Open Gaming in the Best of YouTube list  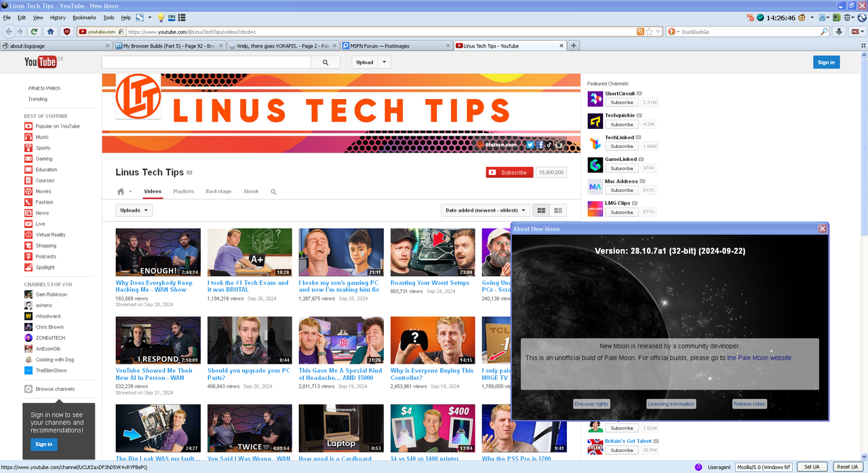pyautogui.click(x=44, y=159)
